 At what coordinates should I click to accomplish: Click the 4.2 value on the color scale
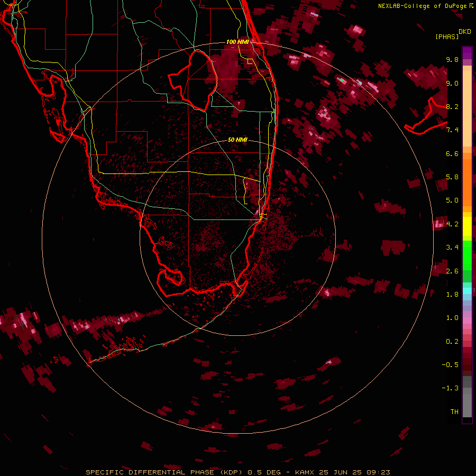pyautogui.click(x=452, y=224)
